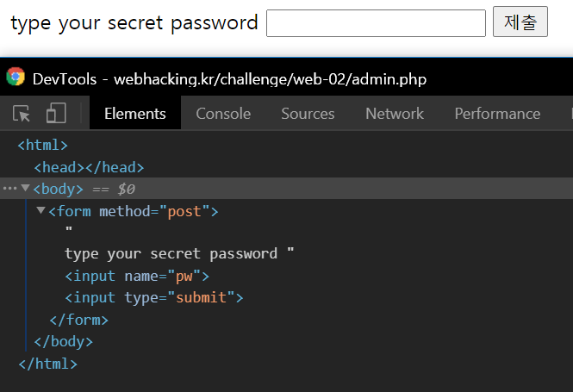Click the Chrome logo in DevTools title
Screen dimensions: 573x392
pyautogui.click(x=16, y=77)
